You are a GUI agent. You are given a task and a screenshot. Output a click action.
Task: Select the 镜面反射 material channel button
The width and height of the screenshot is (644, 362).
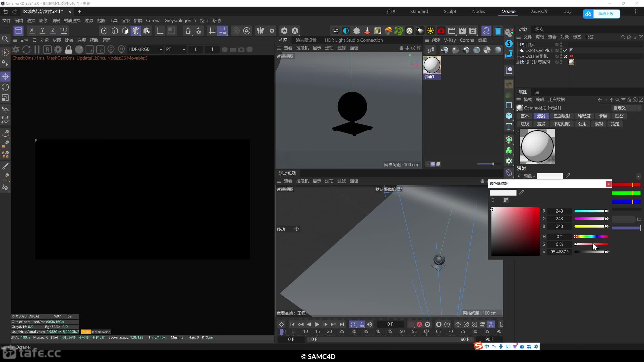click(561, 116)
